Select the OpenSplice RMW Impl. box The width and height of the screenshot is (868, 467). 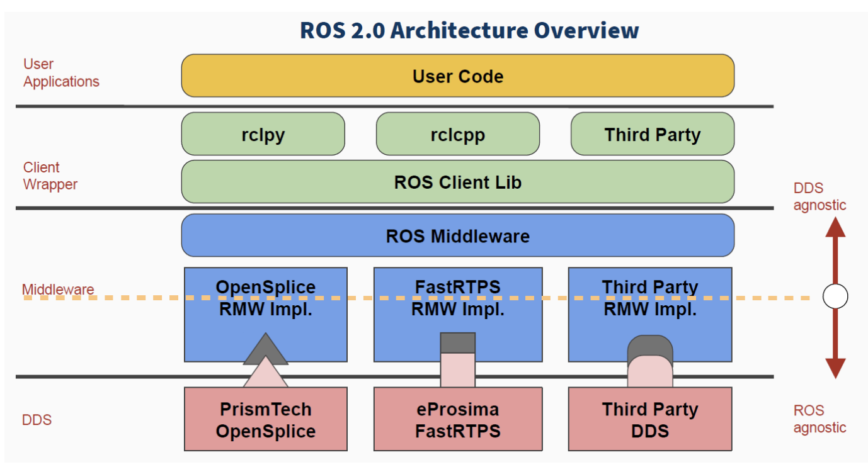(x=266, y=315)
